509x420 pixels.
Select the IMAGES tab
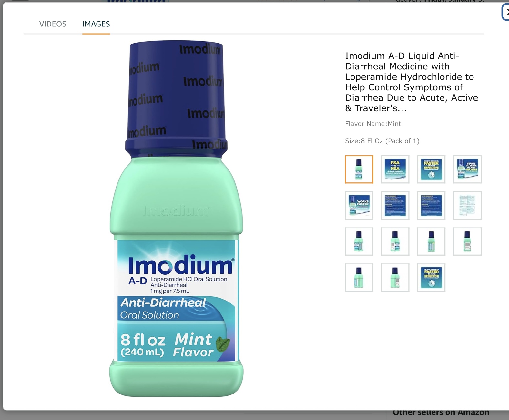[x=96, y=24]
